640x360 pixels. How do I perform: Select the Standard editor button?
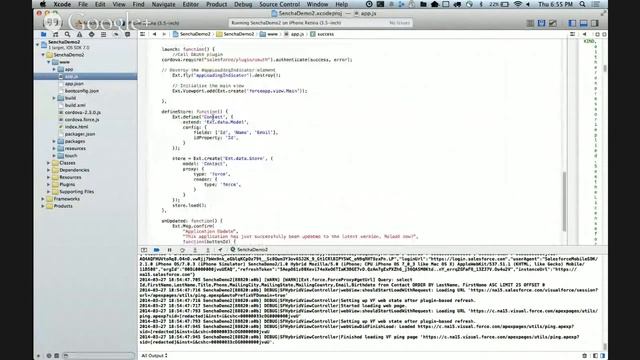(530, 23)
